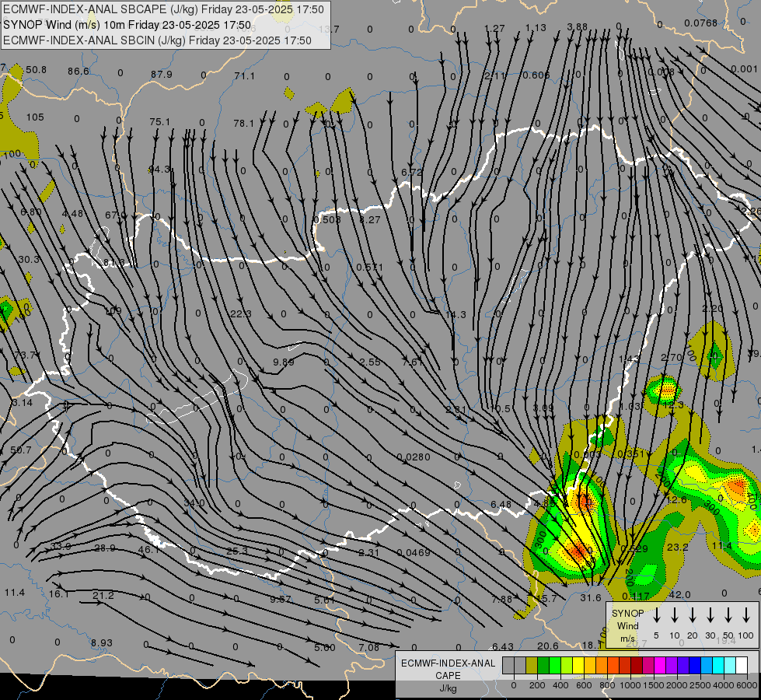Click the map value 75.1
This screenshot has height=700, width=761.
coord(160,121)
